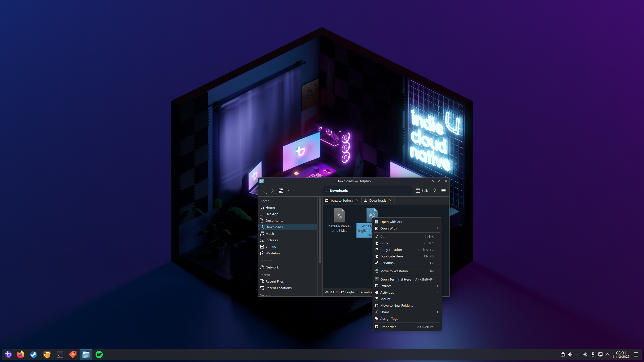644x362 pixels.
Task: Toggle Split view in Dolphin
Action: [422, 191]
